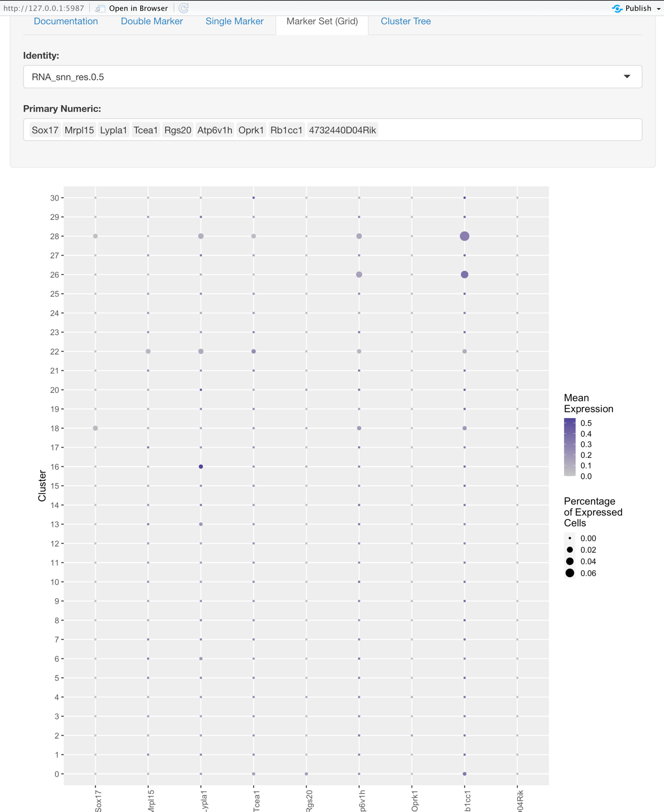
Task: Click the reload application icon
Action: point(183,8)
